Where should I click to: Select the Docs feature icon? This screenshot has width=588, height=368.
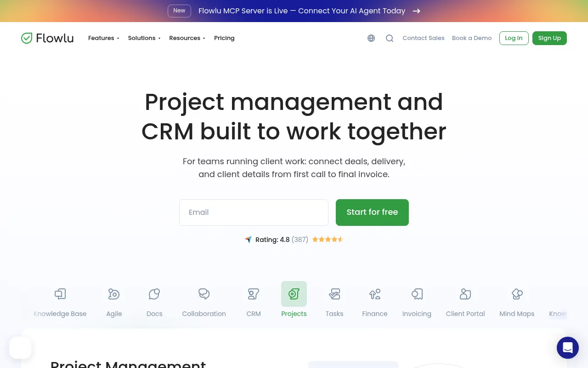[x=154, y=294]
